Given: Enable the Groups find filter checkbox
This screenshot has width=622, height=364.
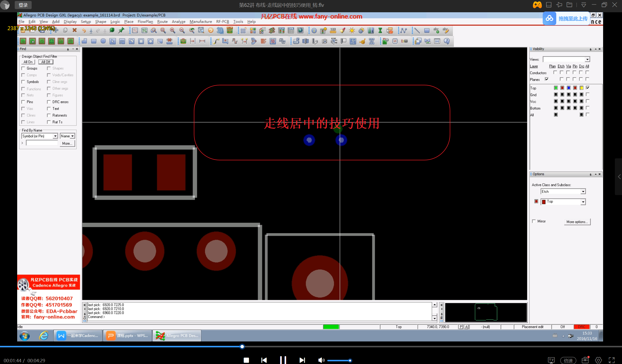Looking at the screenshot, I should point(23,68).
